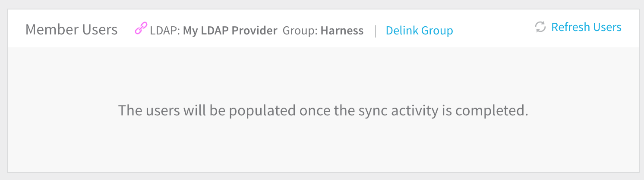The image size is (644, 180).
Task: Click the circular refresh arrows icon
Action: (x=540, y=27)
